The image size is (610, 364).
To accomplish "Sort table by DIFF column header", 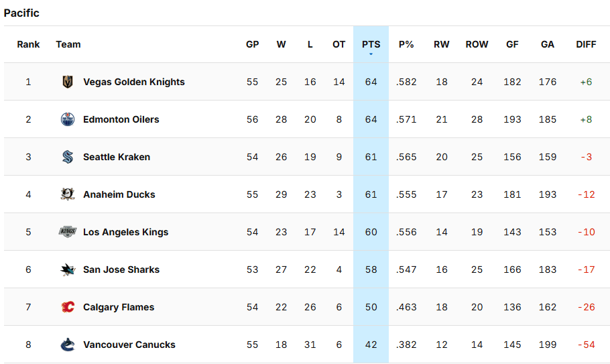I will [x=586, y=44].
